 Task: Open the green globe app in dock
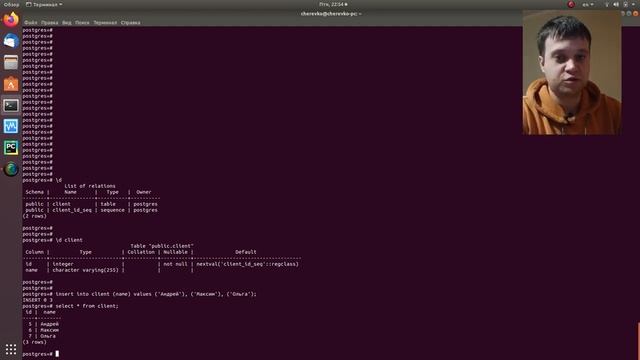[x=11, y=169]
